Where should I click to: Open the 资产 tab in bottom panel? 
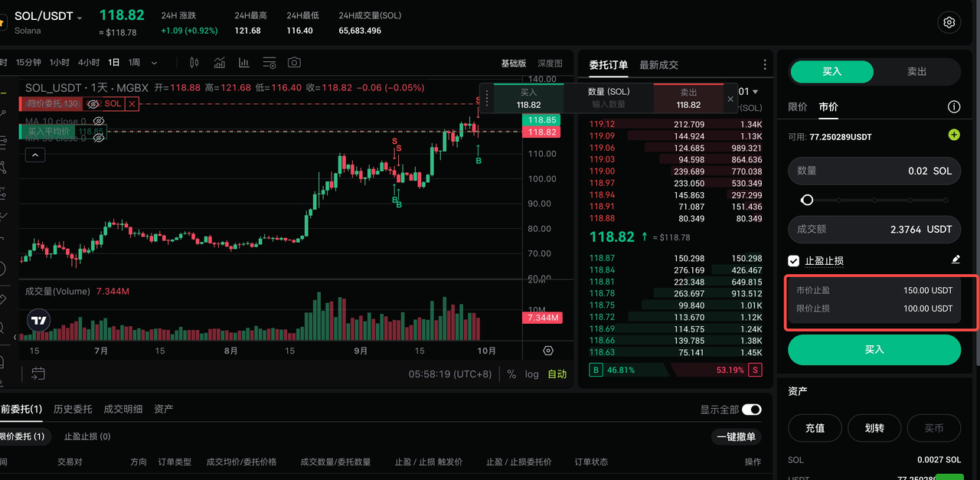163,410
